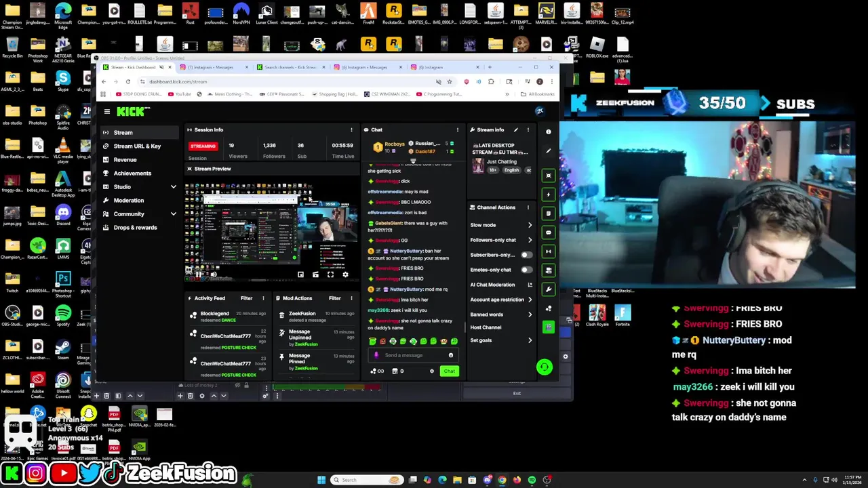
Task: Open the YouTube bookmark
Action: [x=180, y=94]
